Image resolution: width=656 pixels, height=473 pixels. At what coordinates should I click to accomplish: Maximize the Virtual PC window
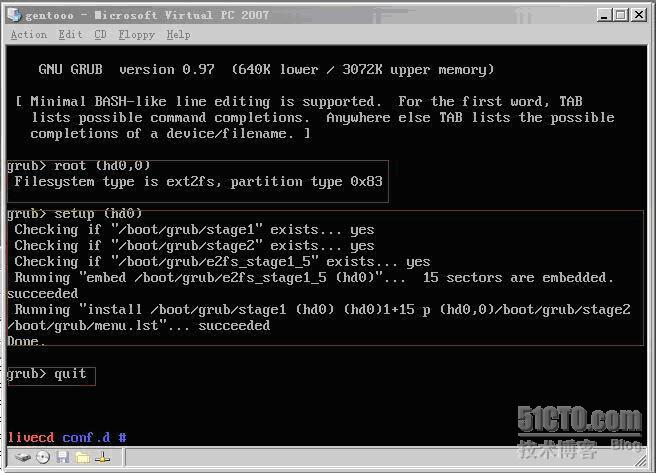coord(621,15)
